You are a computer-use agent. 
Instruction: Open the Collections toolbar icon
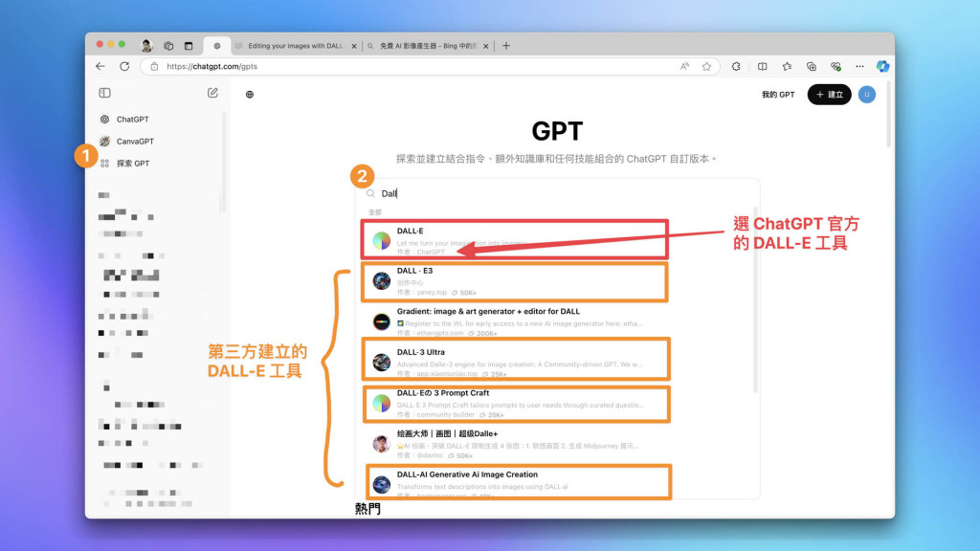812,66
